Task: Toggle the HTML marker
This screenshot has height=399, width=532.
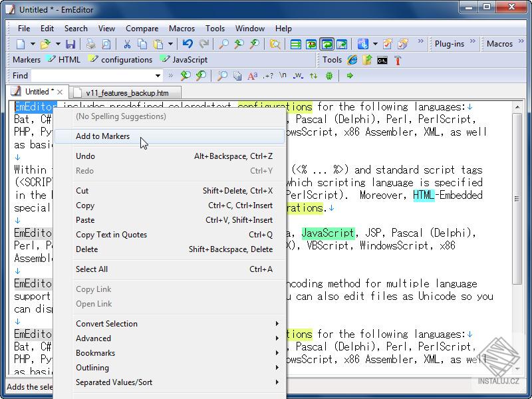Action: pos(64,60)
